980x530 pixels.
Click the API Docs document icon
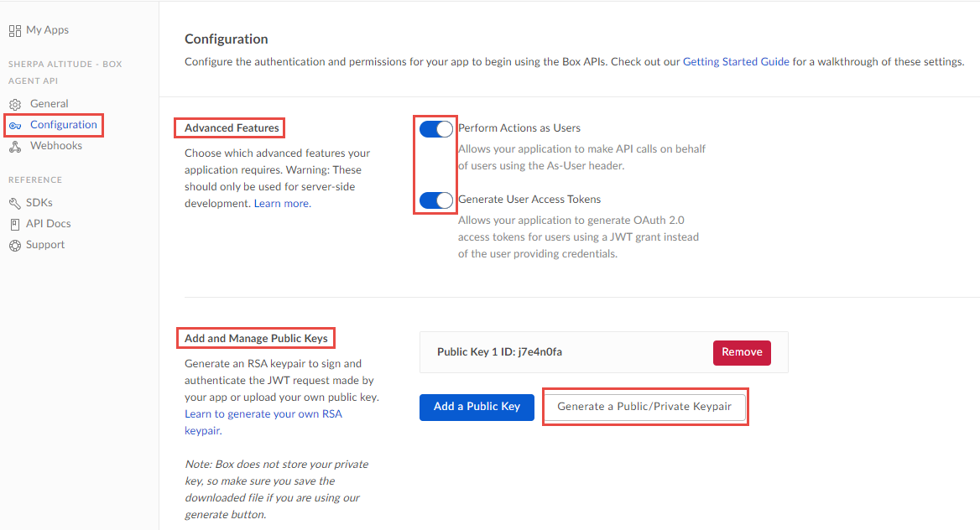[15, 224]
